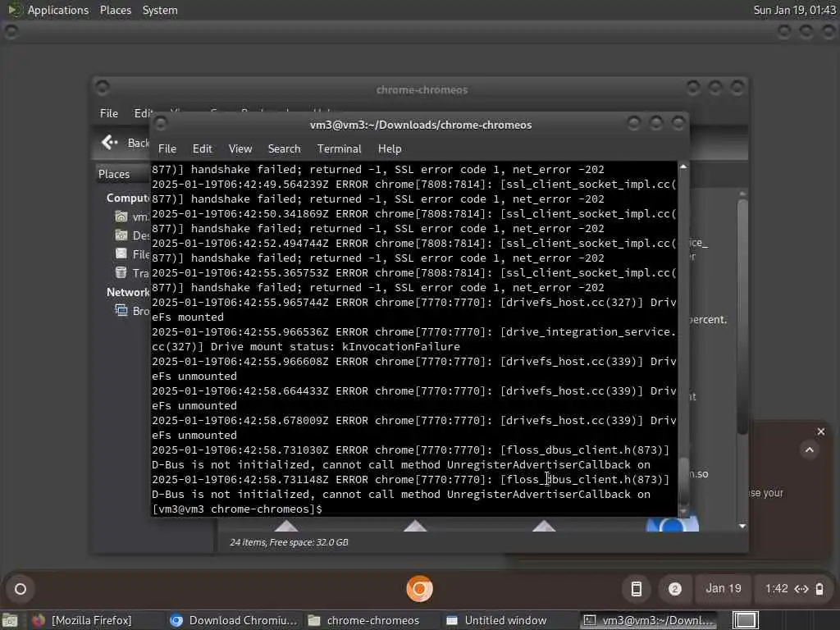Select the vm home folder in sidebar
The width and height of the screenshot is (840, 630).
(x=132, y=217)
